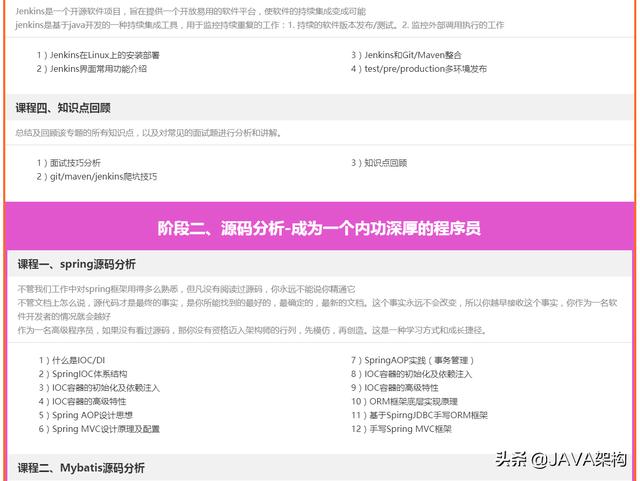Click '10）ORM框架底层实现原理' item

click(404, 401)
